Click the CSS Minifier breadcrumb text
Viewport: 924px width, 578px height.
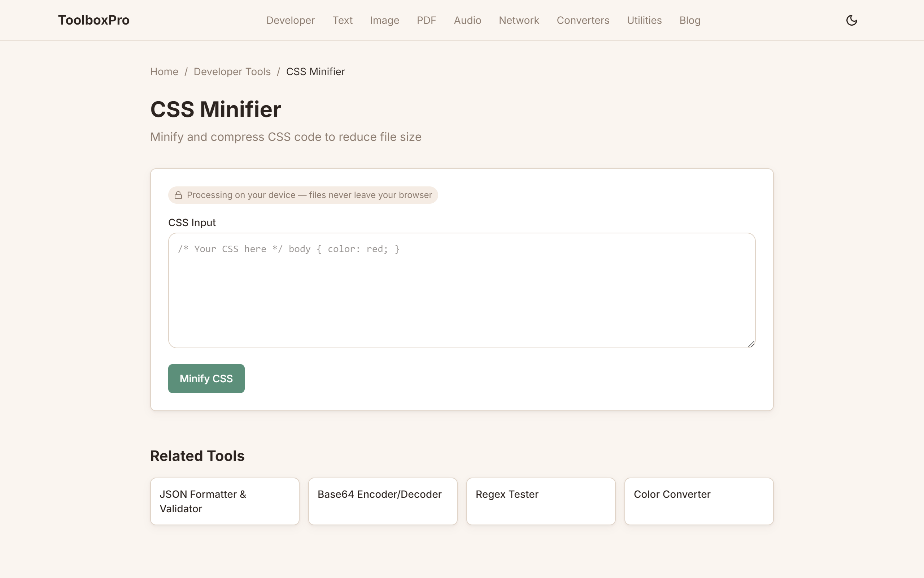click(x=315, y=72)
